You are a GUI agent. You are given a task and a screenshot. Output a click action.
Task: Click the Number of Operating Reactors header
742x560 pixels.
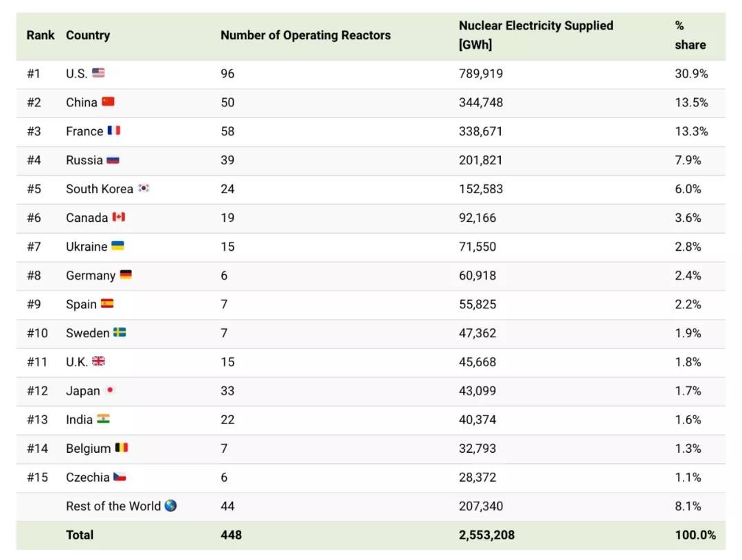[x=306, y=35]
